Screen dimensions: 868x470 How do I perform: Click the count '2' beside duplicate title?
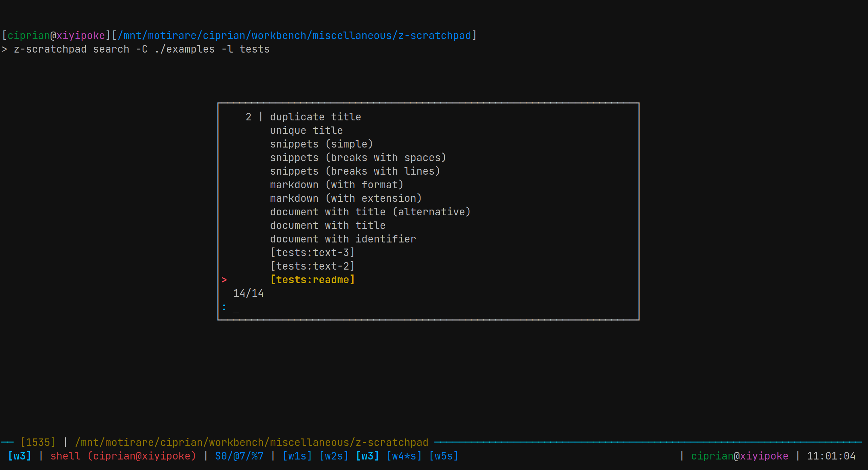[x=249, y=117]
